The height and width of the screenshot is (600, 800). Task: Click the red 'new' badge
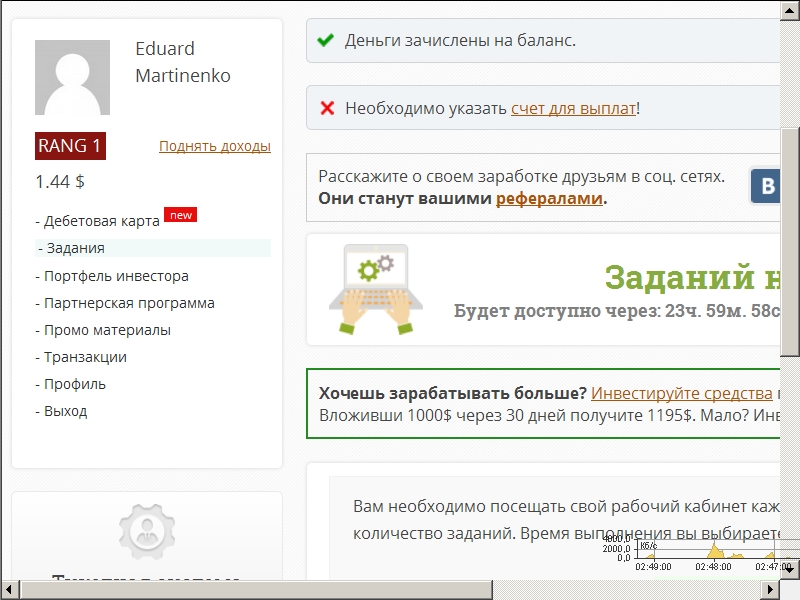(x=181, y=215)
